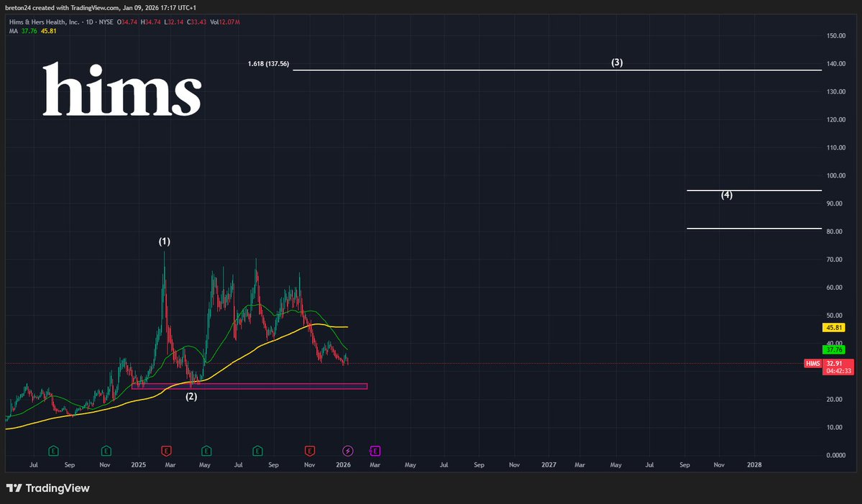Image resolution: width=862 pixels, height=504 pixels.
Task: Click the 2025 label on the time axis
Action: click(x=139, y=465)
